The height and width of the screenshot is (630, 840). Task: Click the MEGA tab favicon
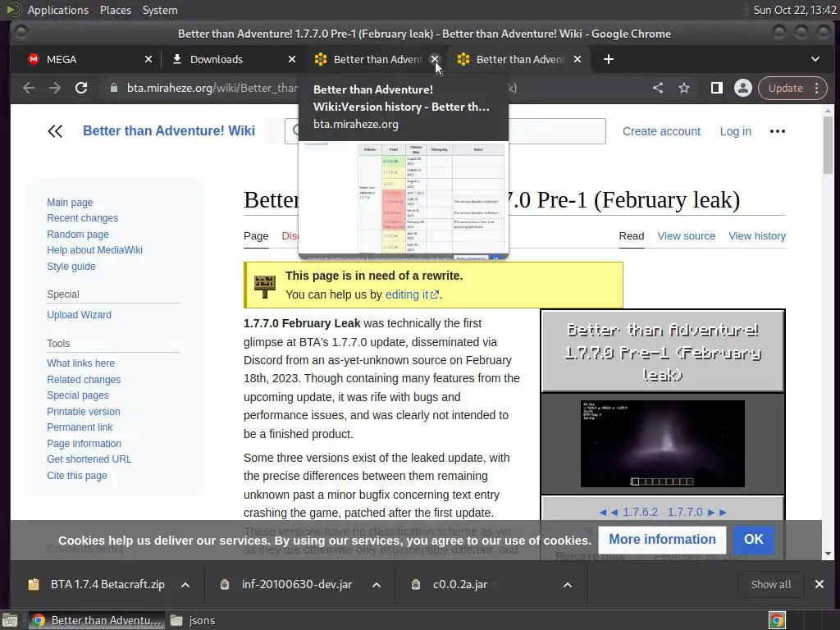33,59
